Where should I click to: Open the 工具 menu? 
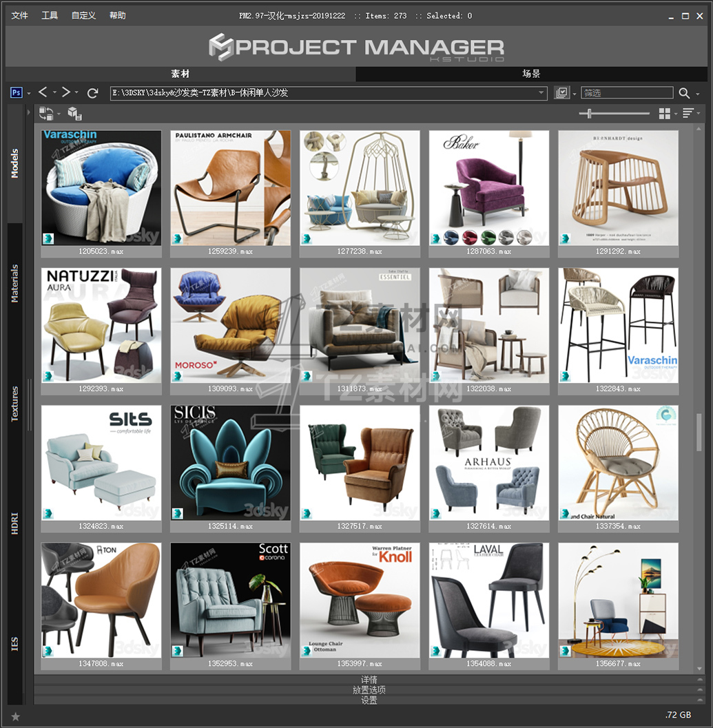pos(50,15)
